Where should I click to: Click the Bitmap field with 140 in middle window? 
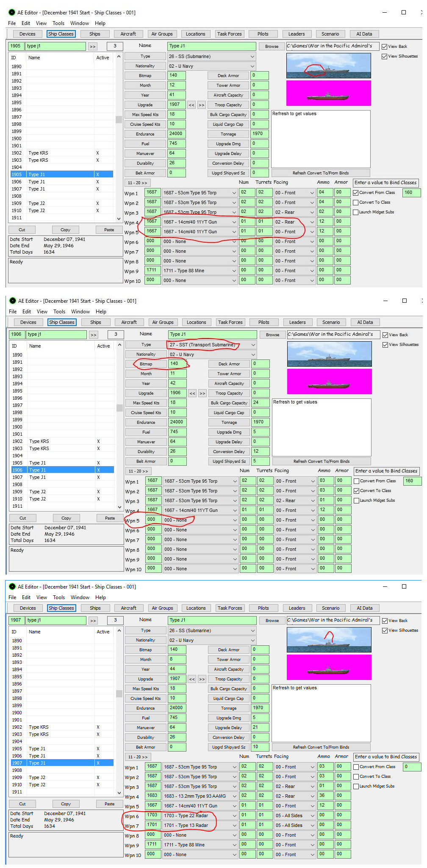point(177,364)
